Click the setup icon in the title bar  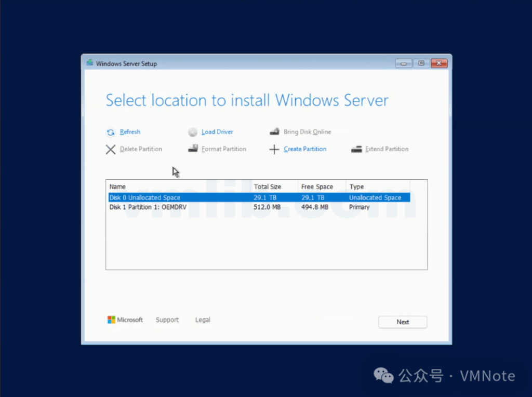89,63
